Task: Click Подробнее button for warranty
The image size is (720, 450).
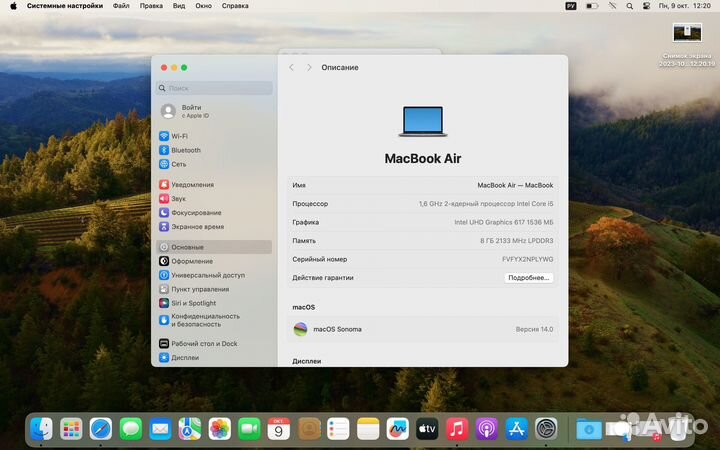Action: point(529,278)
